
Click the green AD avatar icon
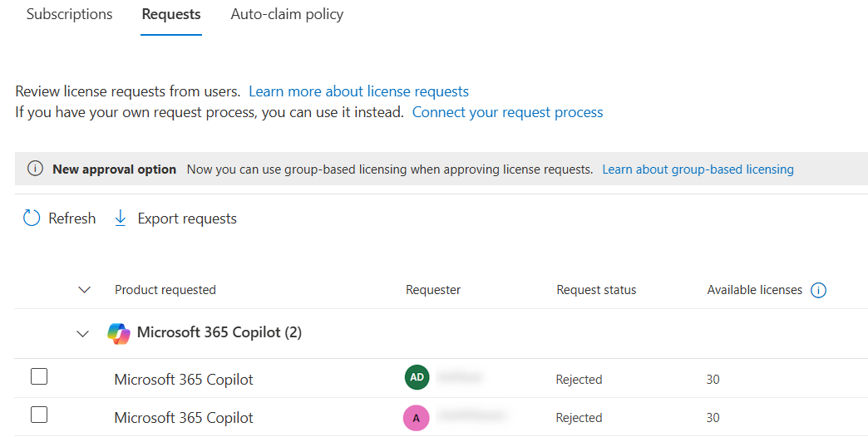[417, 377]
